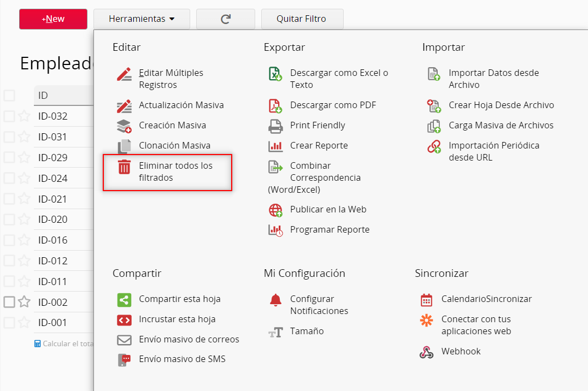Click the bell icon for Configurar Notificaciones
This screenshot has height=391, width=588.
pyautogui.click(x=275, y=300)
